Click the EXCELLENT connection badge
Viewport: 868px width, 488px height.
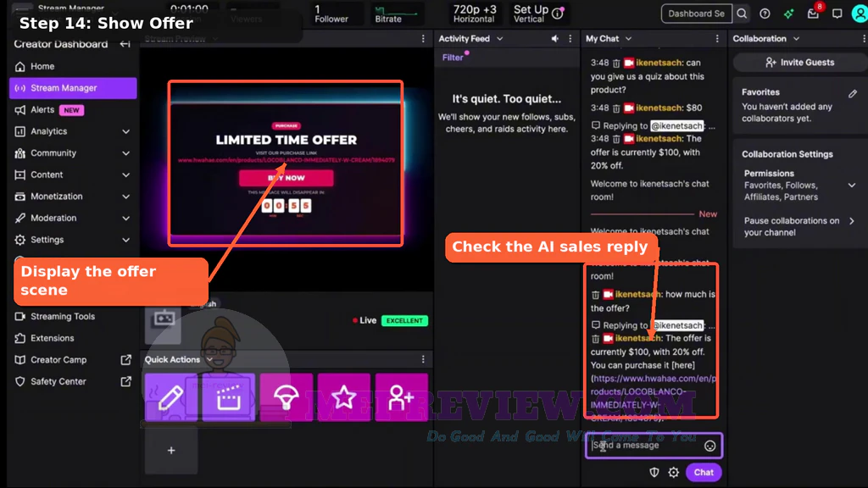click(404, 320)
